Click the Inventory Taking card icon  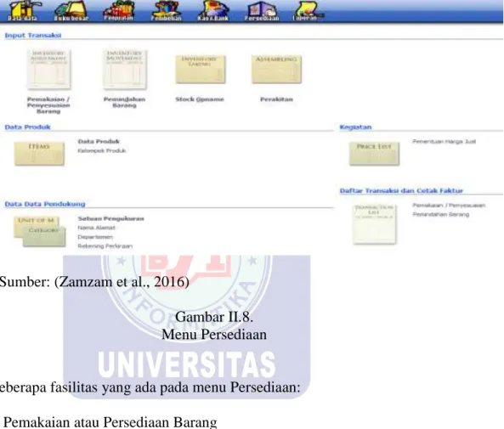point(201,70)
